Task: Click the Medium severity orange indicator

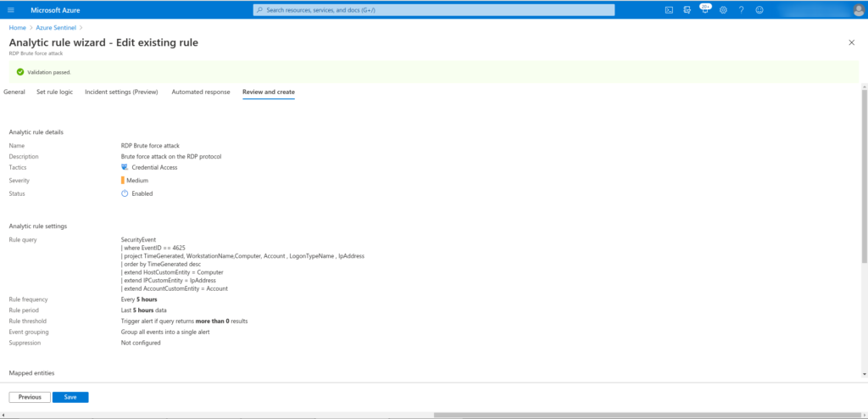Action: [123, 180]
